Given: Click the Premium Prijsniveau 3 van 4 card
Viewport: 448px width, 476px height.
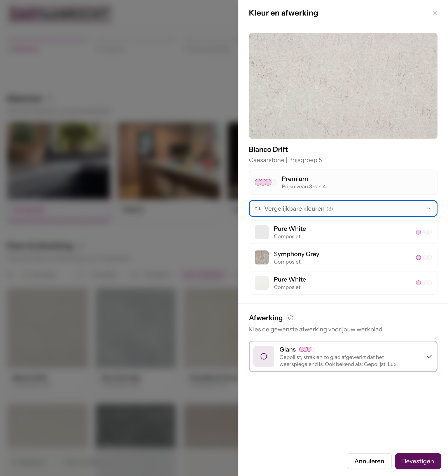Looking at the screenshot, I should (x=343, y=182).
